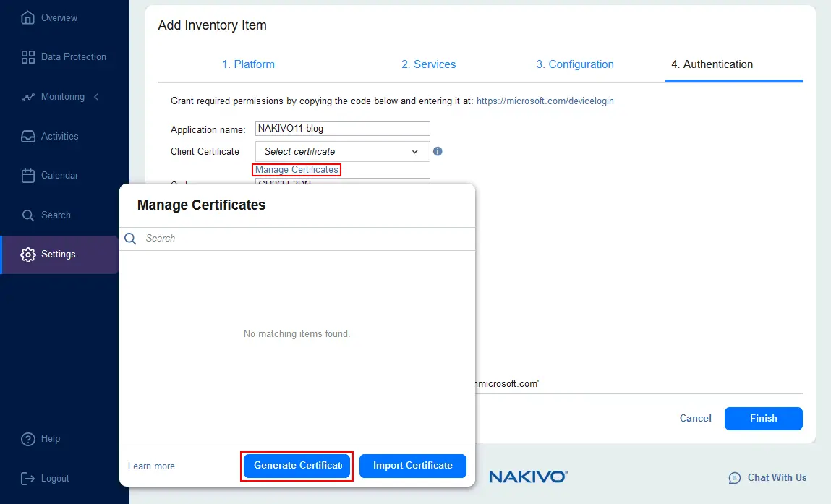Click the 'No matching items found.' message
Viewport: 831px width, 504px height.
(x=297, y=334)
